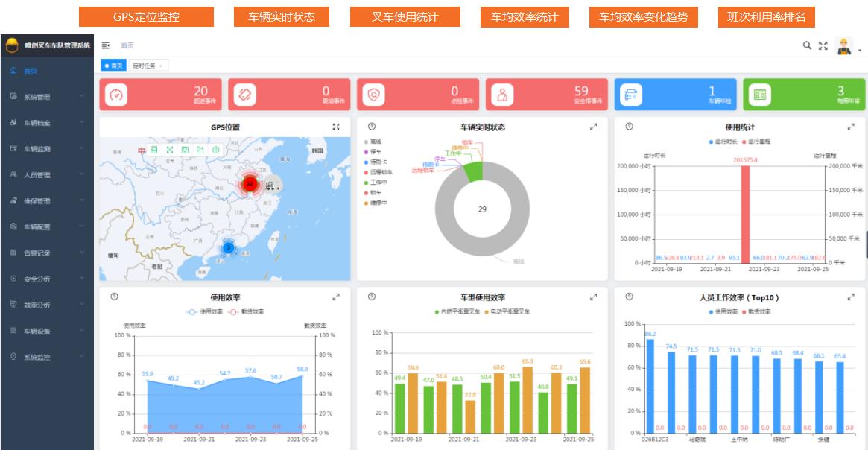Image resolution: width=868 pixels, height=450 pixels.
Task: Select the blue cluster marker 3 on map
Action: tap(228, 247)
